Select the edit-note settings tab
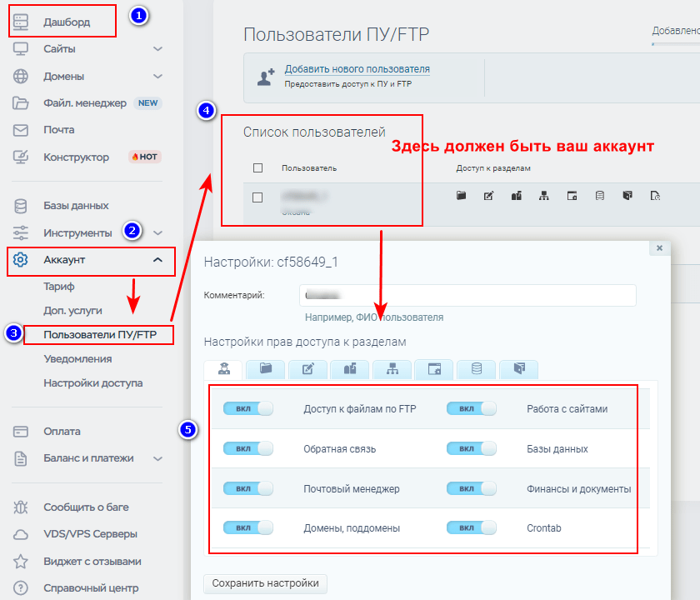Image resolution: width=700 pixels, height=600 pixels. tap(307, 370)
